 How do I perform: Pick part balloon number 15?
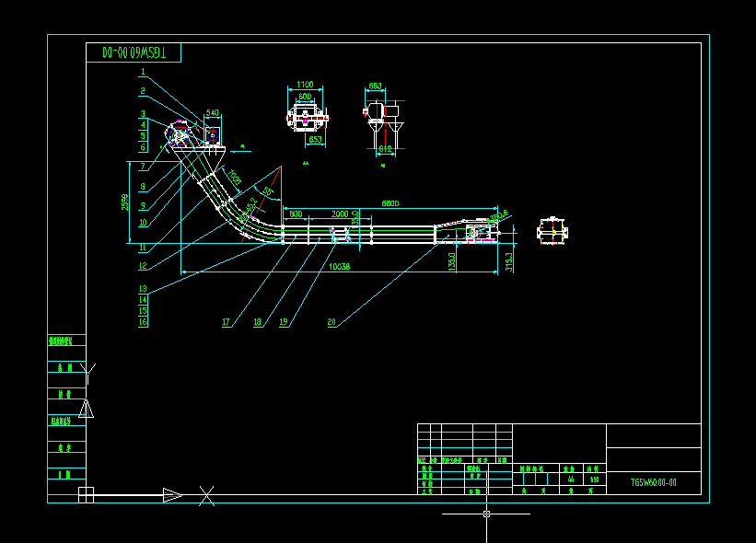(143, 311)
